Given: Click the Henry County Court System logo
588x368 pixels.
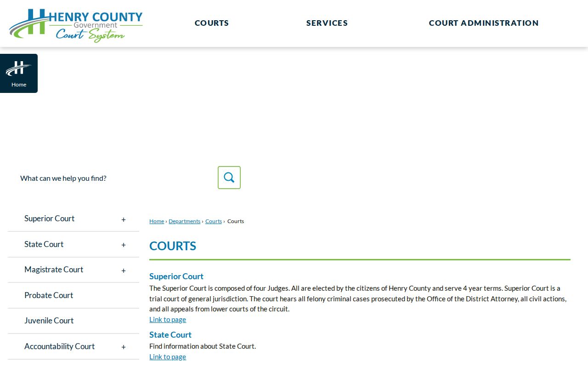Looking at the screenshot, I should [x=76, y=25].
